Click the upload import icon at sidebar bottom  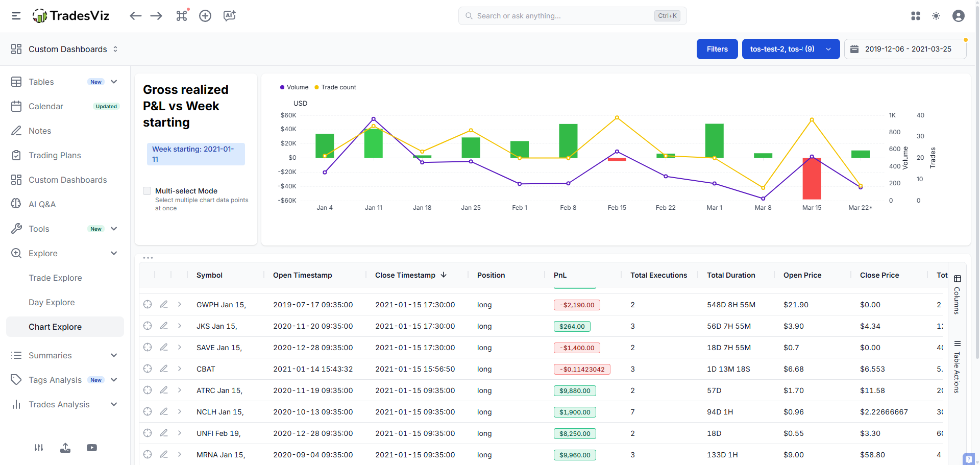point(65,448)
